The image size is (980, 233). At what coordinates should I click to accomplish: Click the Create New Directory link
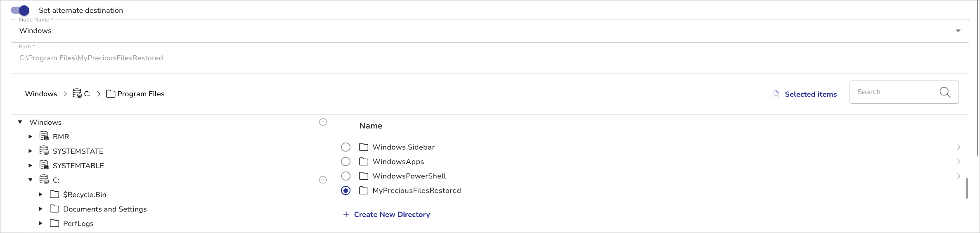pos(392,214)
